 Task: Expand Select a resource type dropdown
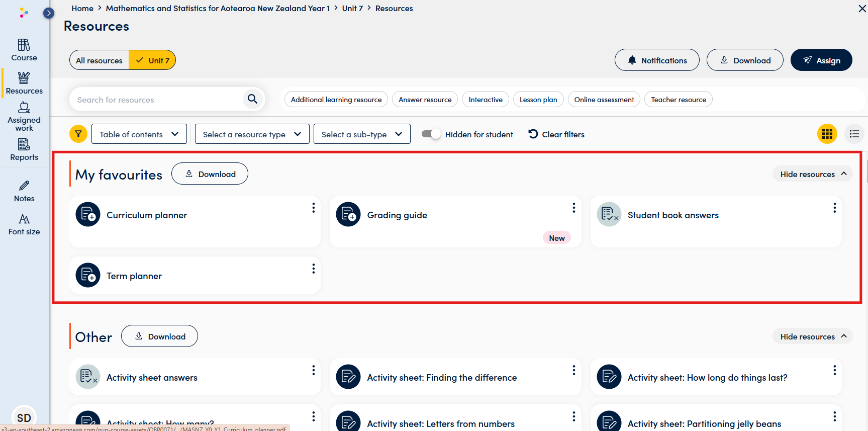pos(252,134)
